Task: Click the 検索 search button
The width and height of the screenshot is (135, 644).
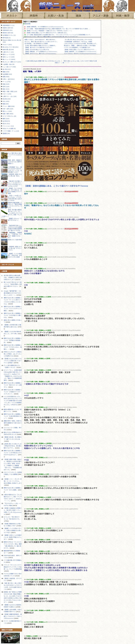Action: 18,143
